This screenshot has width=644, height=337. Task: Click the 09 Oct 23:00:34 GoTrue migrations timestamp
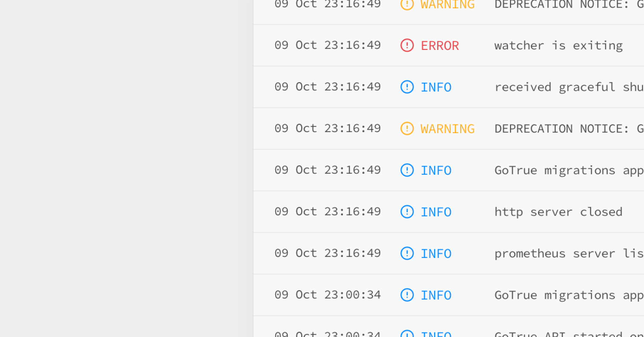(x=328, y=295)
